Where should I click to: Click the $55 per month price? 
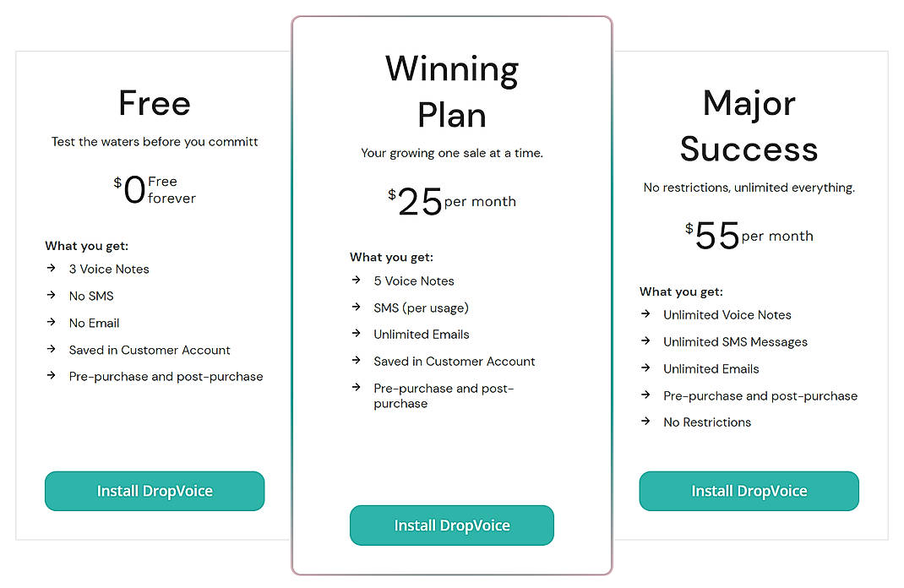click(x=749, y=234)
